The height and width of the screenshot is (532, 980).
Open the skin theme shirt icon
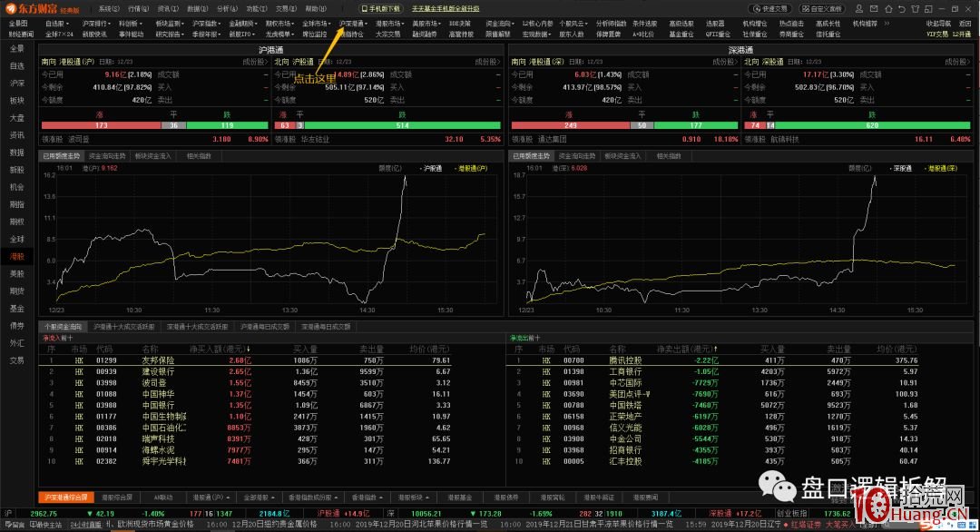[915, 9]
